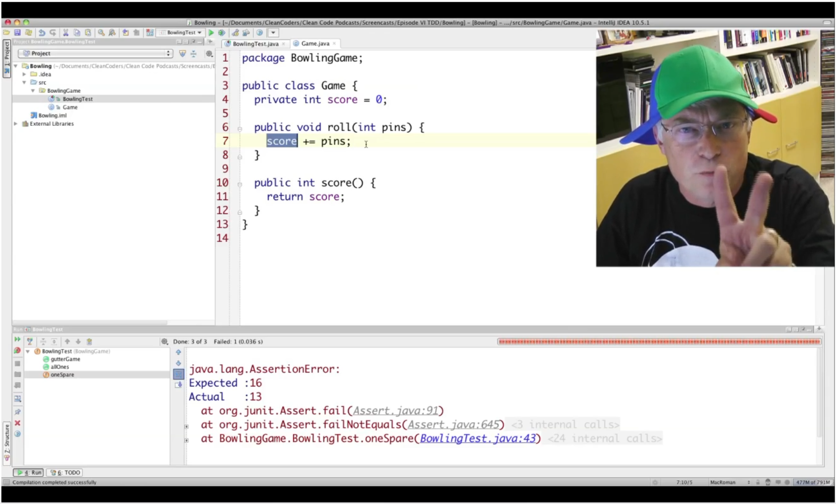Click the red test progress bar
This screenshot has height=504, width=836.
pyautogui.click(x=659, y=342)
